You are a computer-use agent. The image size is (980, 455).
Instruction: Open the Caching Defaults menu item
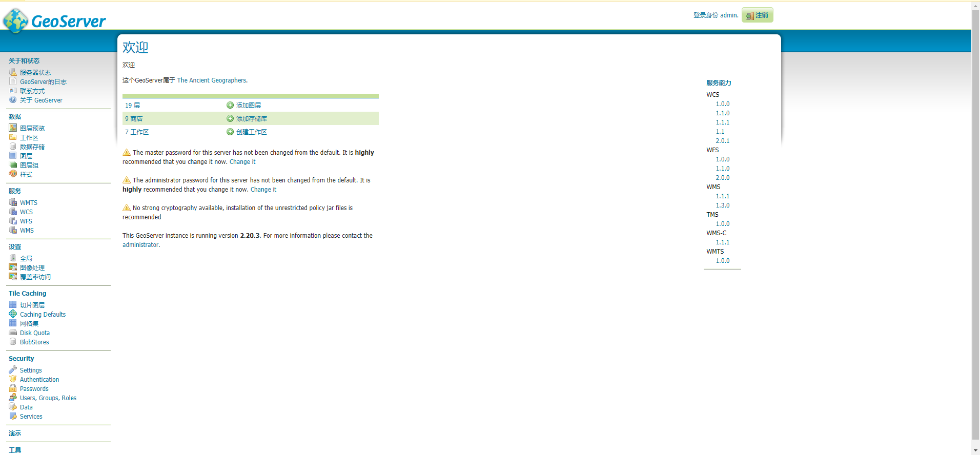click(x=43, y=315)
